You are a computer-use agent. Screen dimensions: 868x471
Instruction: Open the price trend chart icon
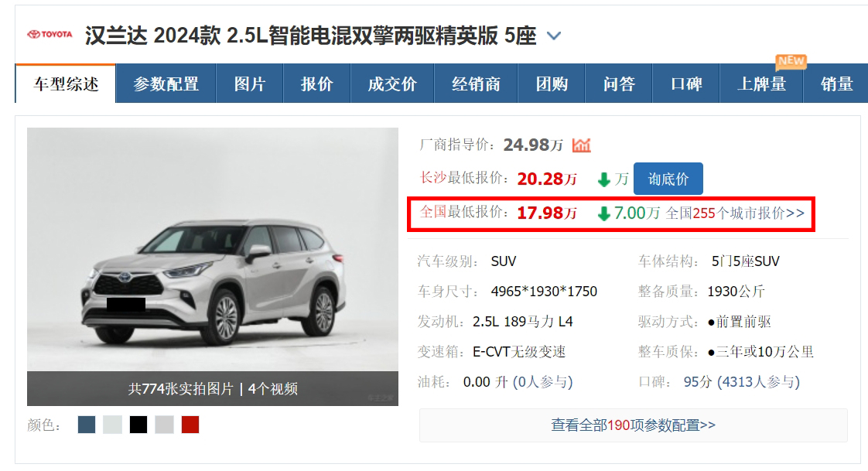[x=581, y=145]
